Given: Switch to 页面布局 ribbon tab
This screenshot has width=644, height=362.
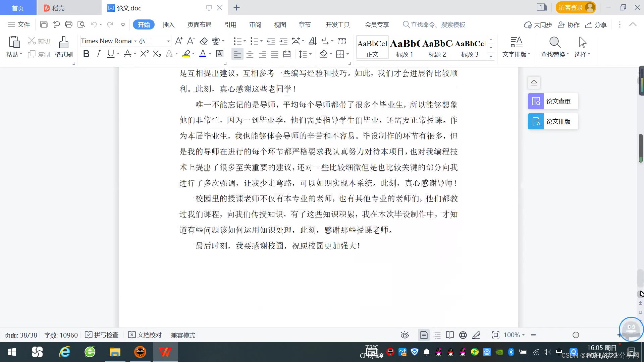Looking at the screenshot, I should (199, 25).
